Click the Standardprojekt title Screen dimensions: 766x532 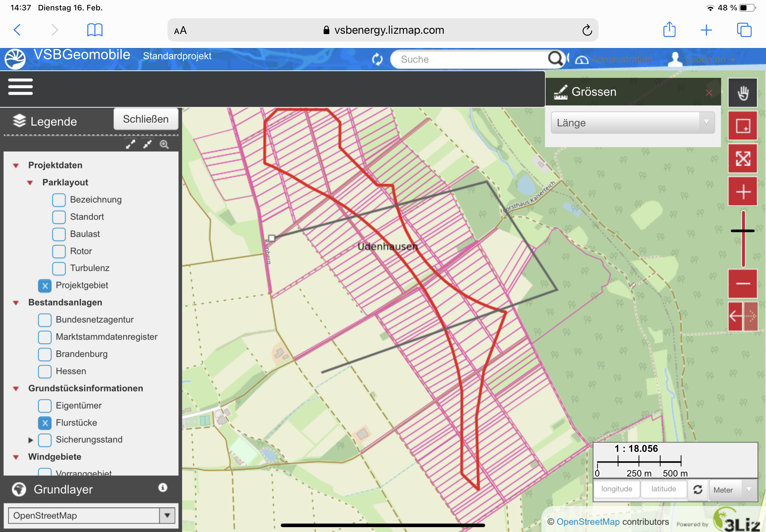point(177,56)
